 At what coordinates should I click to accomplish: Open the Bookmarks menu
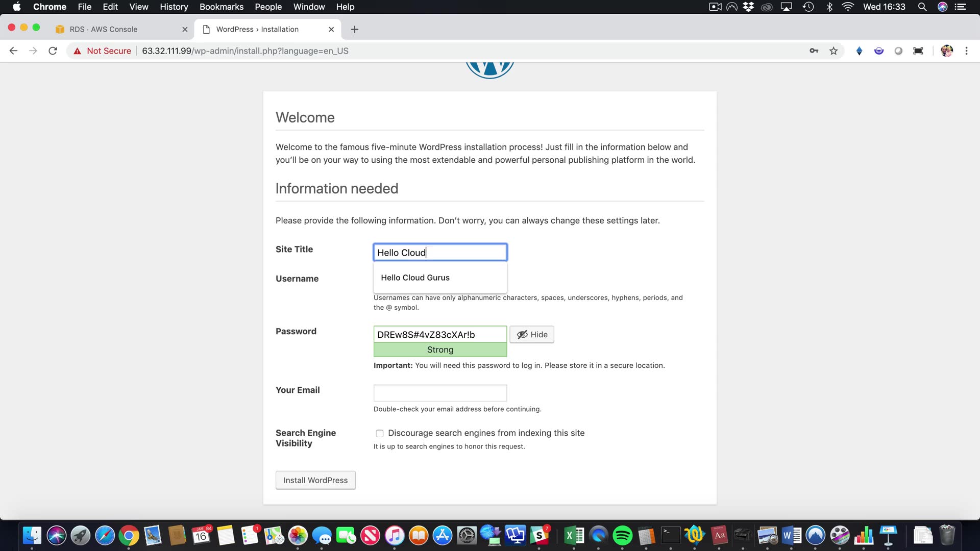[x=221, y=7]
